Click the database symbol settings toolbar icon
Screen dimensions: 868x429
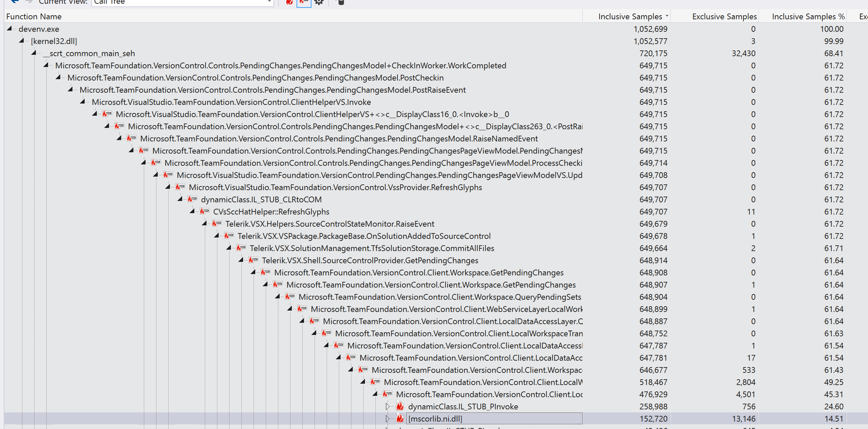pyautogui.click(x=341, y=2)
